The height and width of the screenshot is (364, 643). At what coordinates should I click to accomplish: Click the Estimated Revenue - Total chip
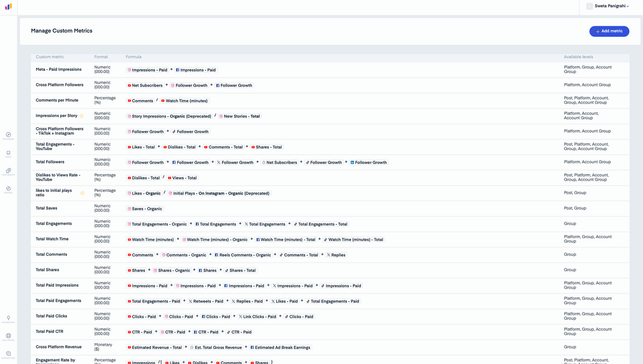tap(155, 347)
